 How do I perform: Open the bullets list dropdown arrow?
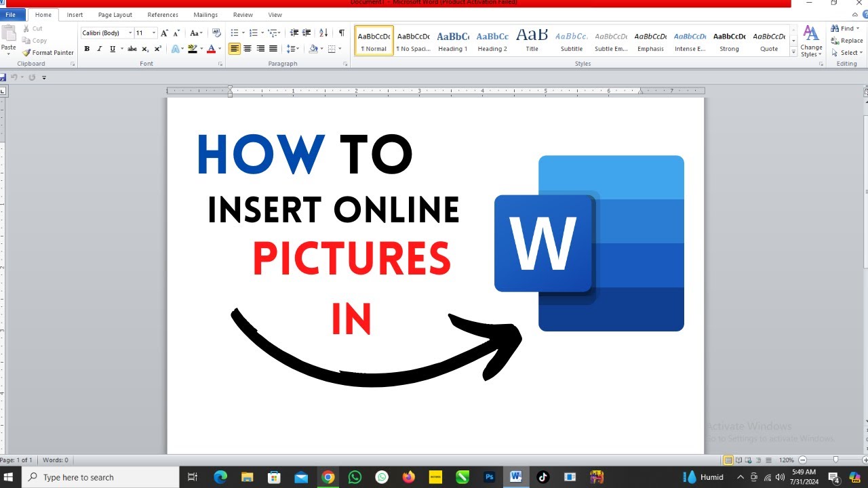coord(242,33)
